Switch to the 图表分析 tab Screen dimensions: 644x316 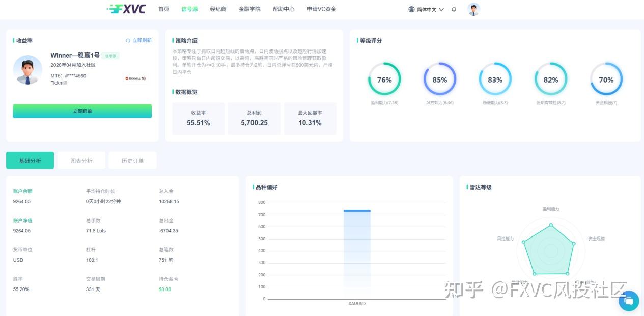tap(81, 161)
